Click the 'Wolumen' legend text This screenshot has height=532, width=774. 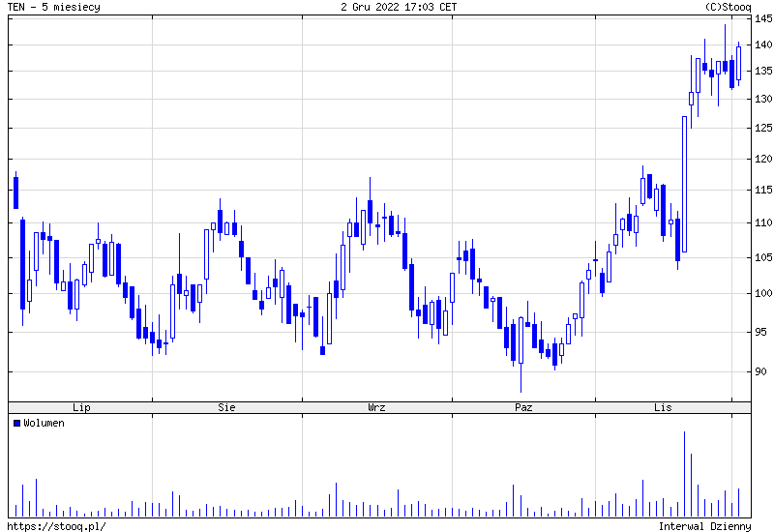[44, 424]
